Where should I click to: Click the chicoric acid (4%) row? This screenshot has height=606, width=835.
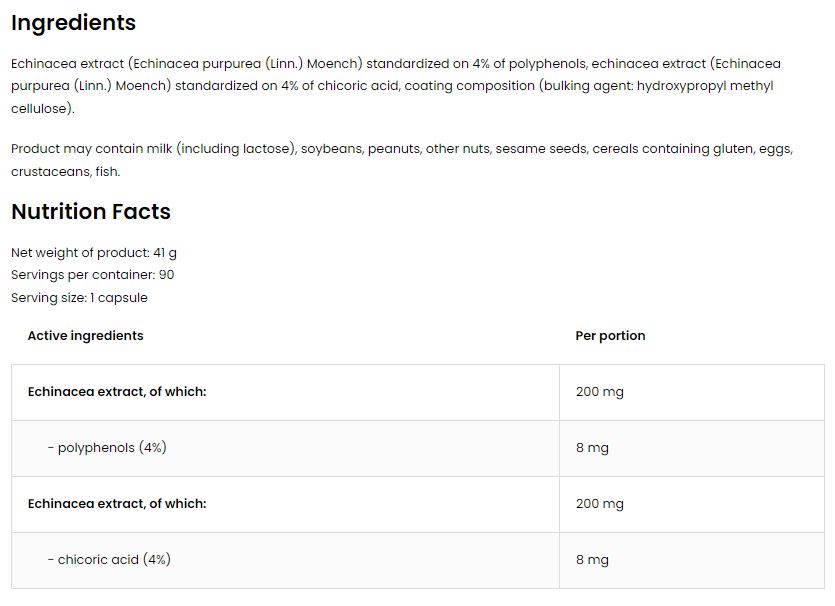418,560
